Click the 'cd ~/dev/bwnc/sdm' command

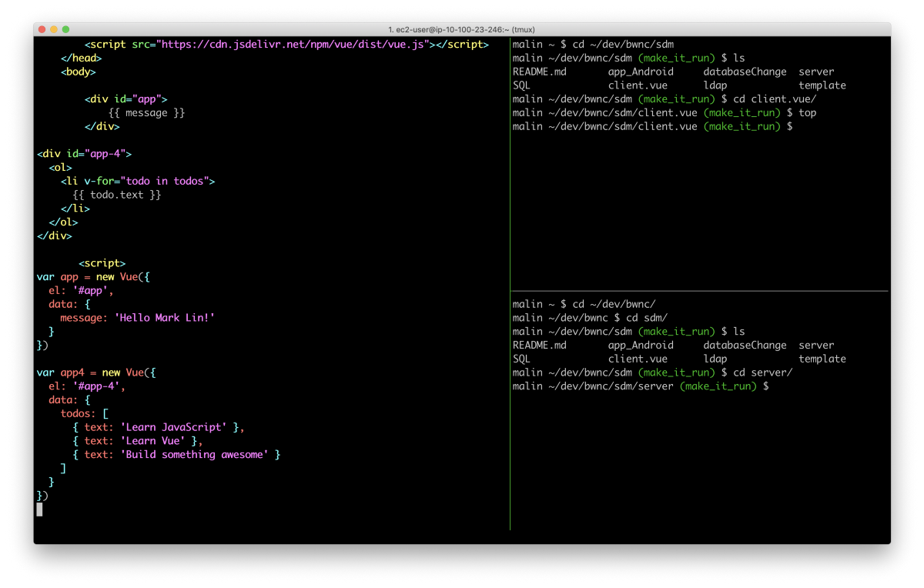(624, 45)
